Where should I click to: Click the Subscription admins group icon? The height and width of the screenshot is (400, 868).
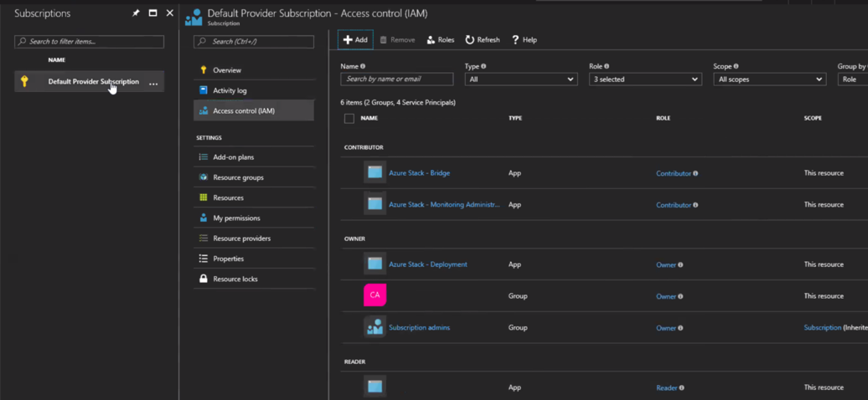375,327
